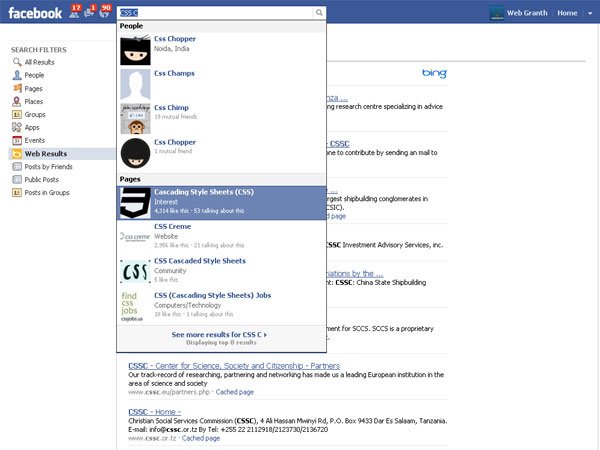This screenshot has height=450, width=600.
Task: Click the search magnifier button
Action: (x=319, y=13)
